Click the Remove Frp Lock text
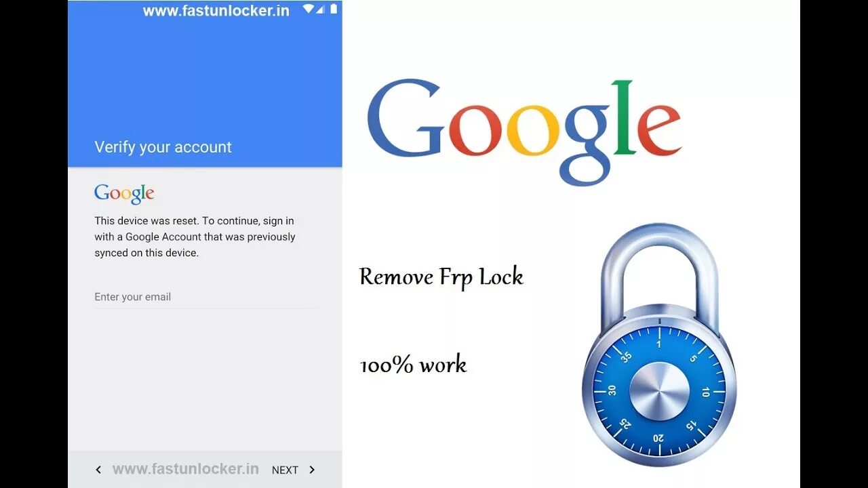This screenshot has height=488, width=868. pos(441,277)
